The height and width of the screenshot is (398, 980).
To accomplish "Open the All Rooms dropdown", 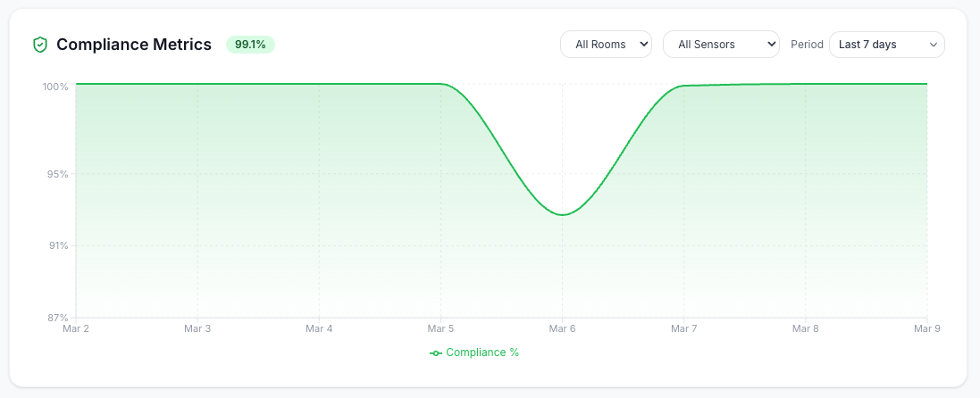I will 606,45.
